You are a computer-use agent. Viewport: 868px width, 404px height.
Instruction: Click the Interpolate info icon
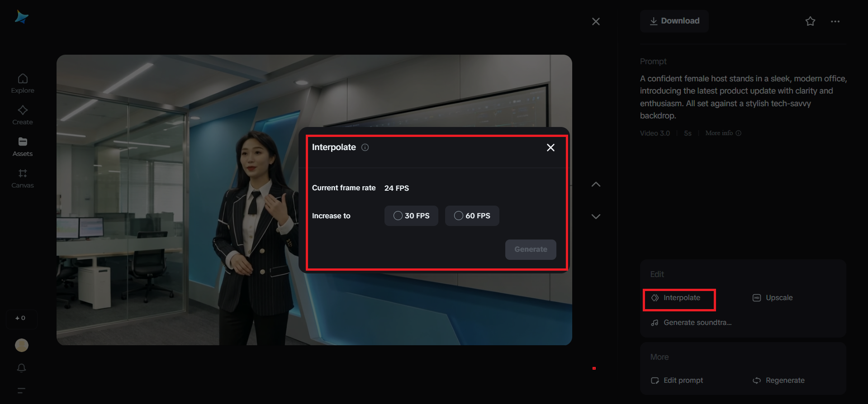click(365, 147)
